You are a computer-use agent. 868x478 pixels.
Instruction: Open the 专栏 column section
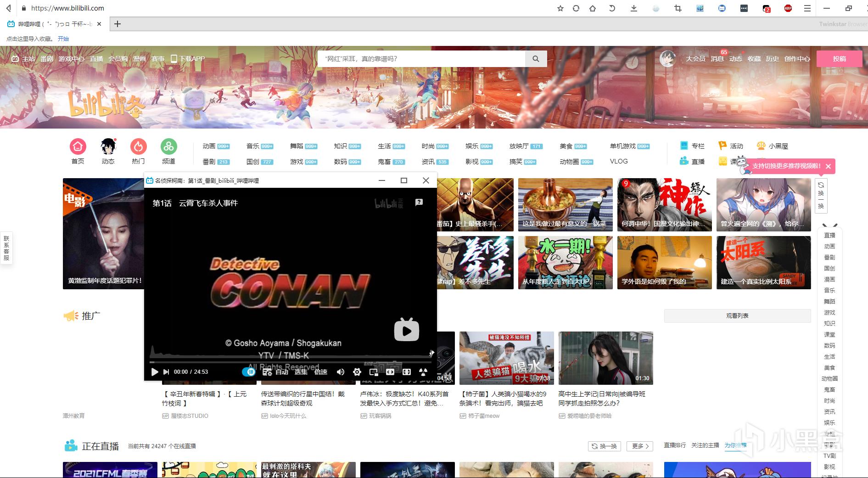click(692, 146)
